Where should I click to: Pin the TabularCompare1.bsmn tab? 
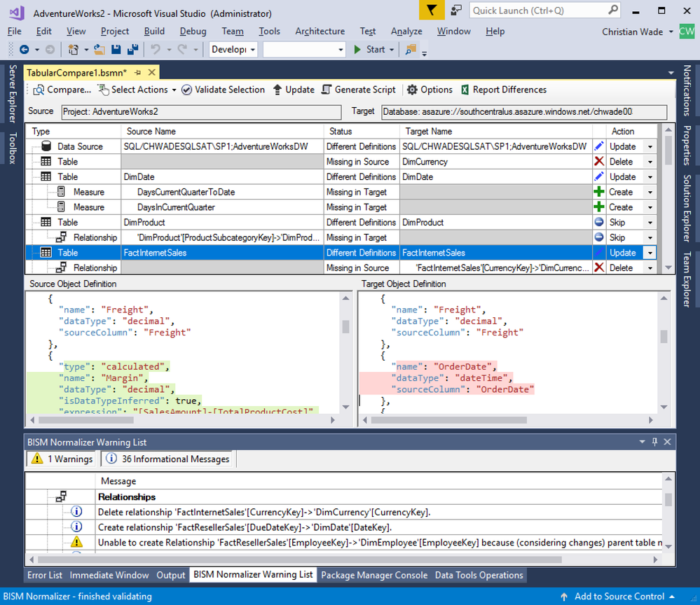[138, 72]
